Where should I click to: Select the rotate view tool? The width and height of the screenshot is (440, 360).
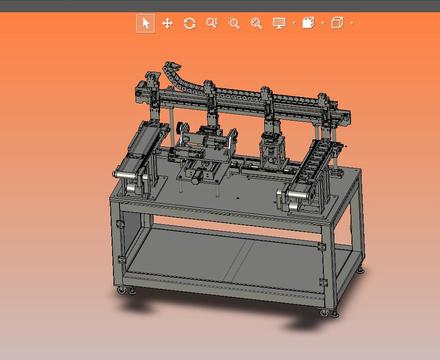pyautogui.click(x=189, y=23)
